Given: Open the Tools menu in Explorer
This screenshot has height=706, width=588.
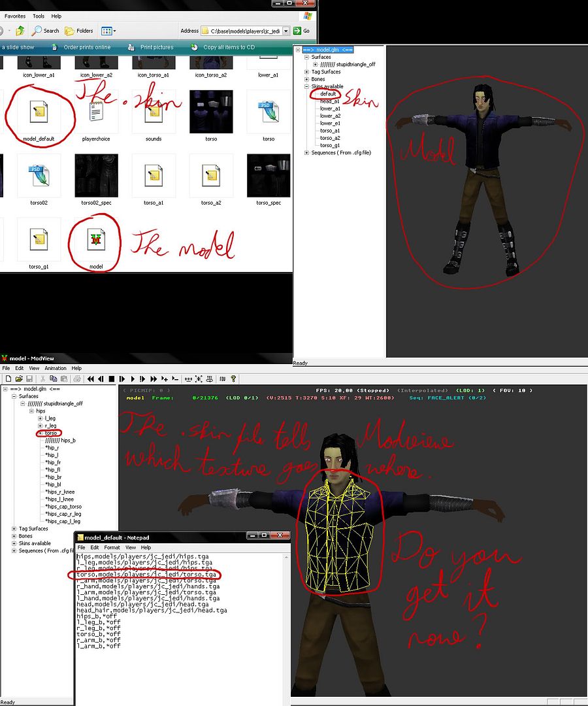Looking at the screenshot, I should coord(39,16).
